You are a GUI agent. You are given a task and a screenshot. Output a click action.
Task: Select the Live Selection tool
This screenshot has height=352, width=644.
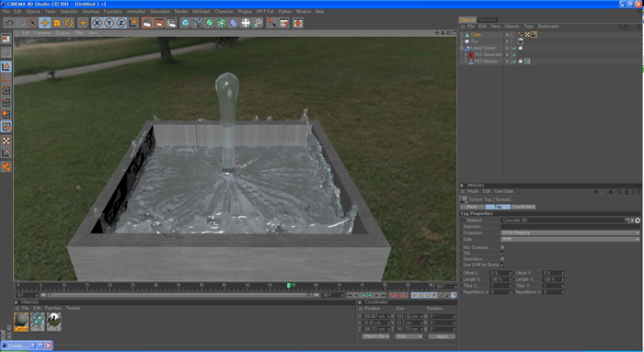point(33,23)
